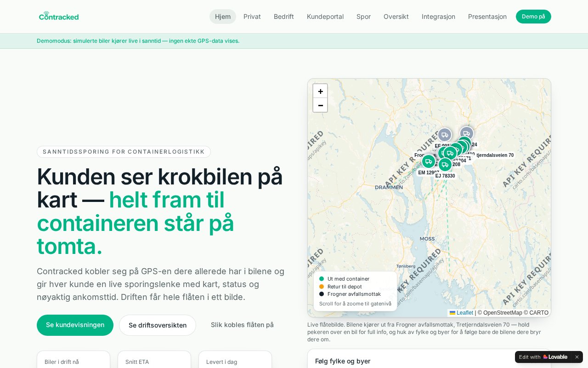This screenshot has height=368, width=588.
Task: Zoom in on the map
Action: pyautogui.click(x=320, y=91)
